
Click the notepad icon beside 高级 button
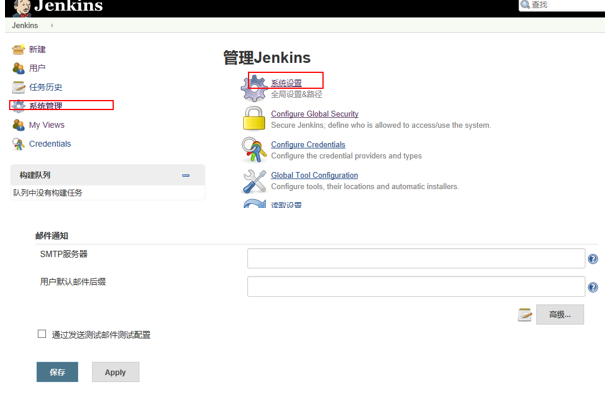(x=525, y=315)
